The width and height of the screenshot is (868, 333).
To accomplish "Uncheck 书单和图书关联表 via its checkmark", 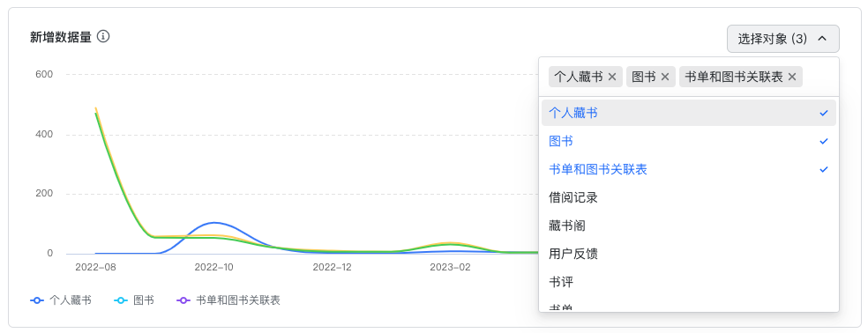I will [824, 169].
